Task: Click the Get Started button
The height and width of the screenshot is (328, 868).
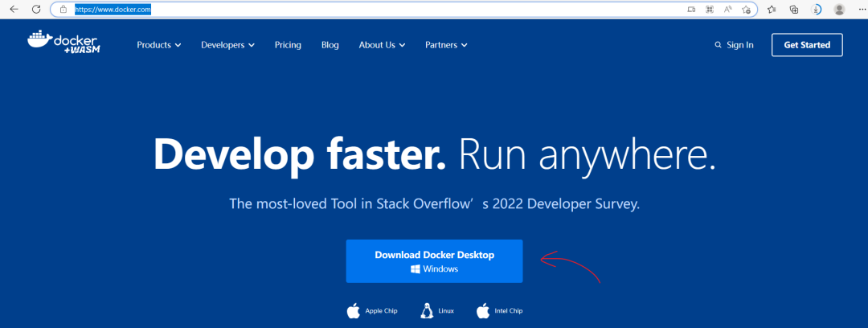Action: click(807, 45)
